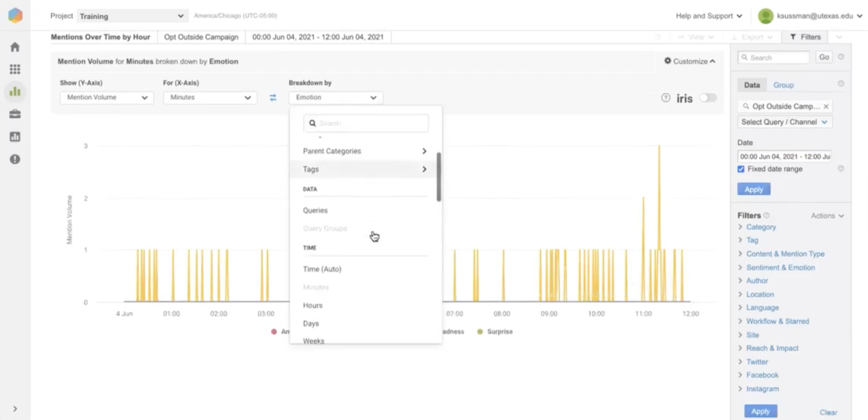Viewport: 868px width, 420px height.
Task: Click the help question mark beside iris
Action: point(665,98)
